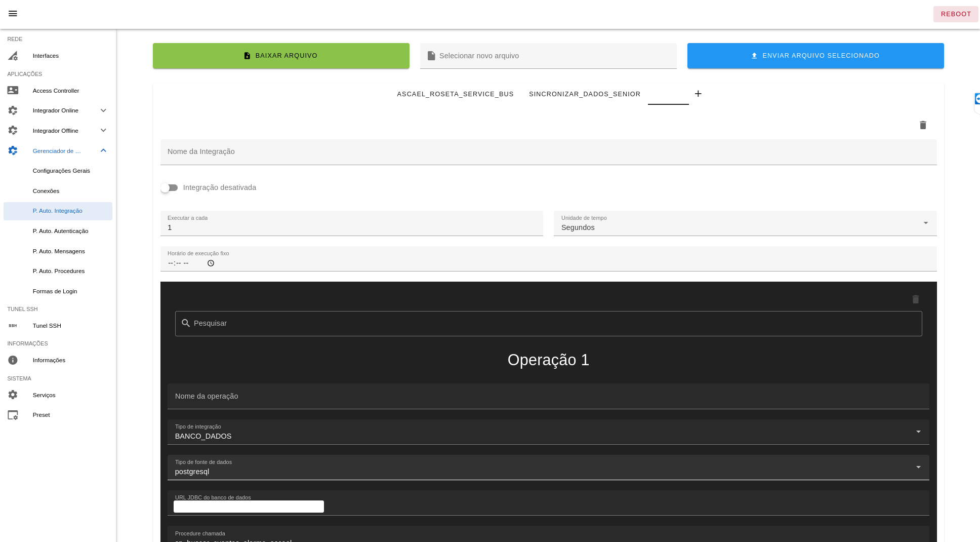Open the clock picker for fixed execution time
This screenshot has width=980, height=542.
pos(211,263)
